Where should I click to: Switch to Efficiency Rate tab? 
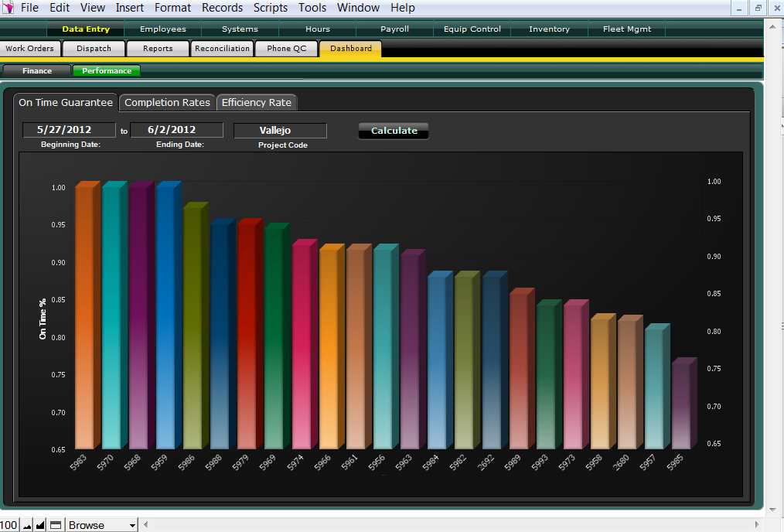click(256, 102)
